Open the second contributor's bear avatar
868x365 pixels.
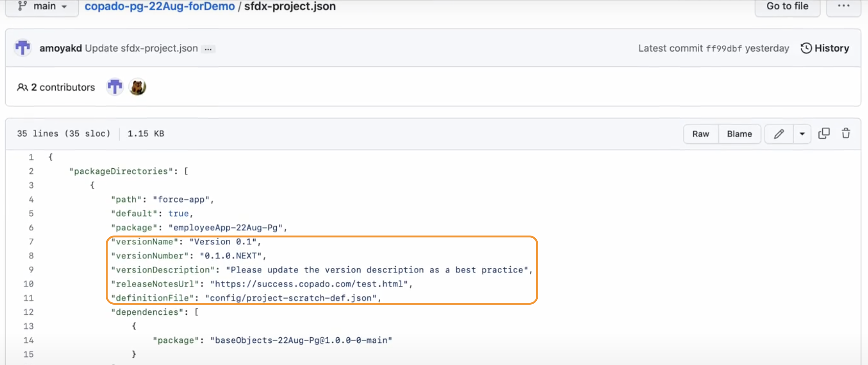[x=137, y=87]
